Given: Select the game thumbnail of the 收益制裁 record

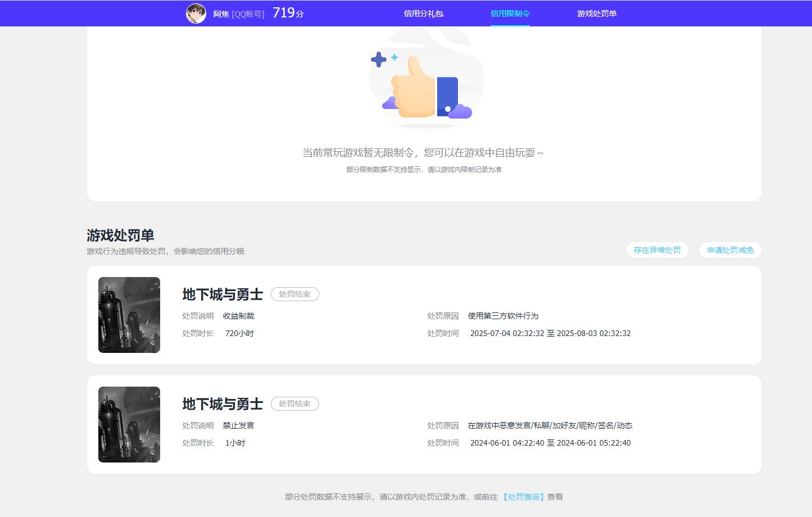Looking at the screenshot, I should coord(129,315).
